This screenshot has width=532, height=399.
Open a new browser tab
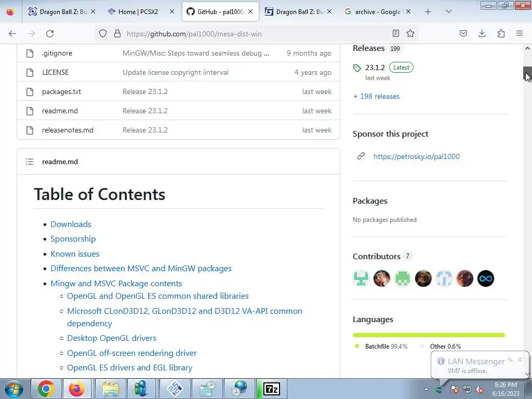[428, 12]
